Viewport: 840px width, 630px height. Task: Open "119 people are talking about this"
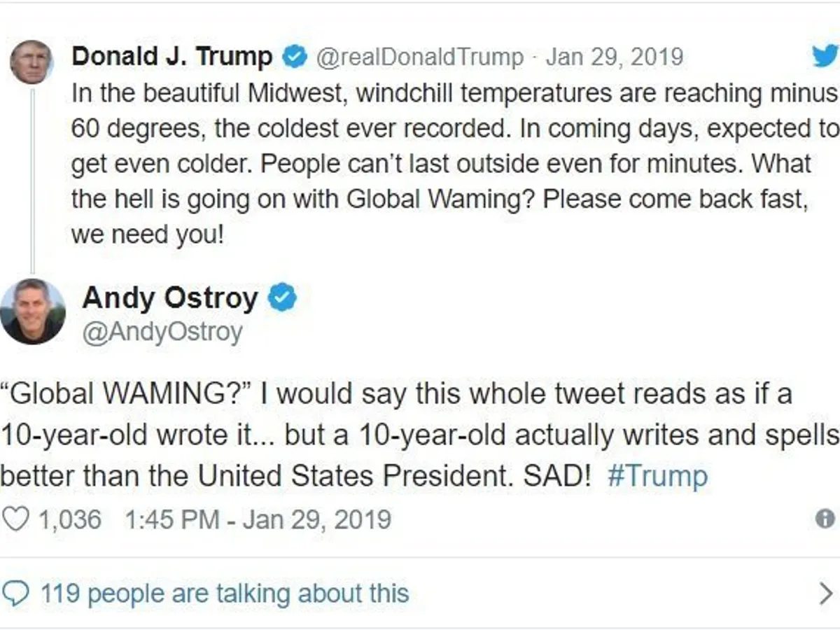(x=224, y=594)
